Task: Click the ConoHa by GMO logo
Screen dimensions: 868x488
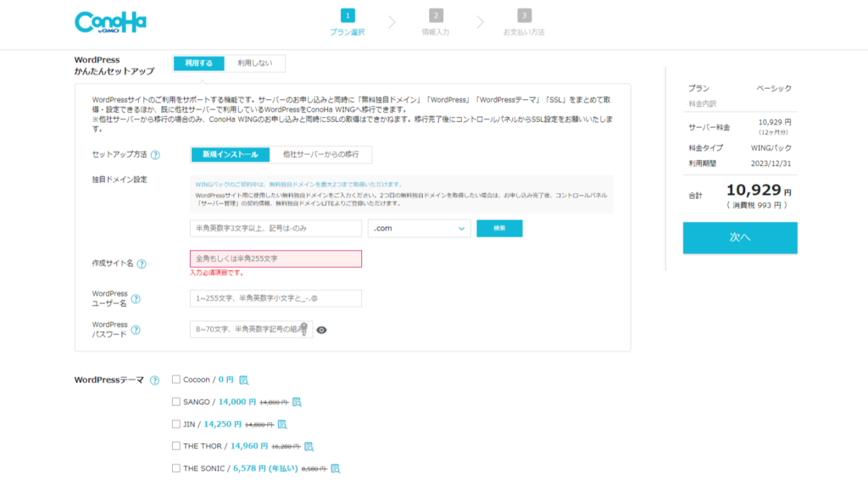Action: click(110, 22)
